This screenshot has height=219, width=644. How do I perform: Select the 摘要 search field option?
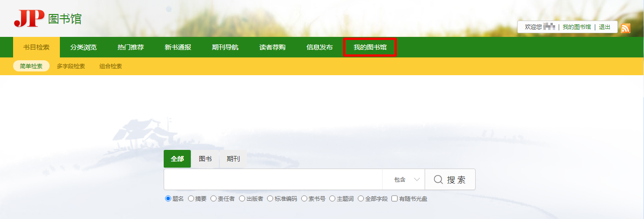click(x=191, y=199)
